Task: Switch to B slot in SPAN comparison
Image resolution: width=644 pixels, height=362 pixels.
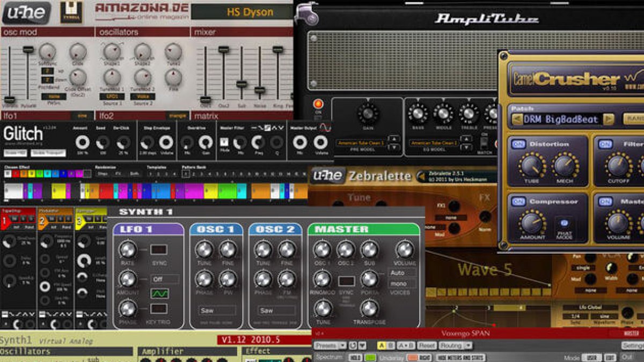Action: click(x=391, y=345)
